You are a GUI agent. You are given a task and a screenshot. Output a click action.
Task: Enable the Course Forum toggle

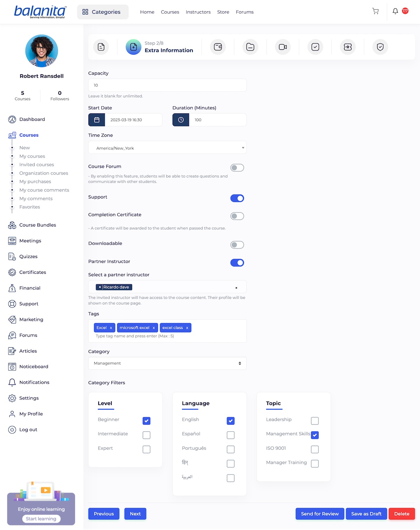coord(237,168)
